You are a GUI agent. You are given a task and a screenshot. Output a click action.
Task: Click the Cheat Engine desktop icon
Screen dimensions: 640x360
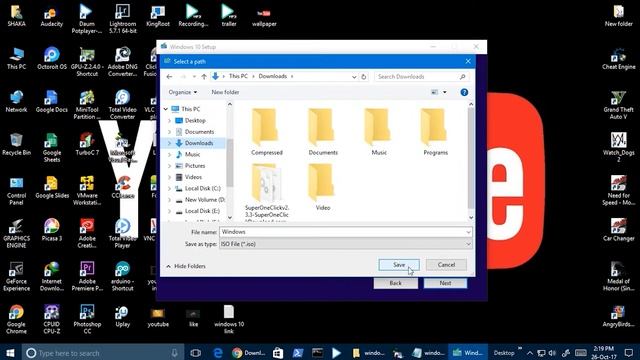pyautogui.click(x=618, y=59)
